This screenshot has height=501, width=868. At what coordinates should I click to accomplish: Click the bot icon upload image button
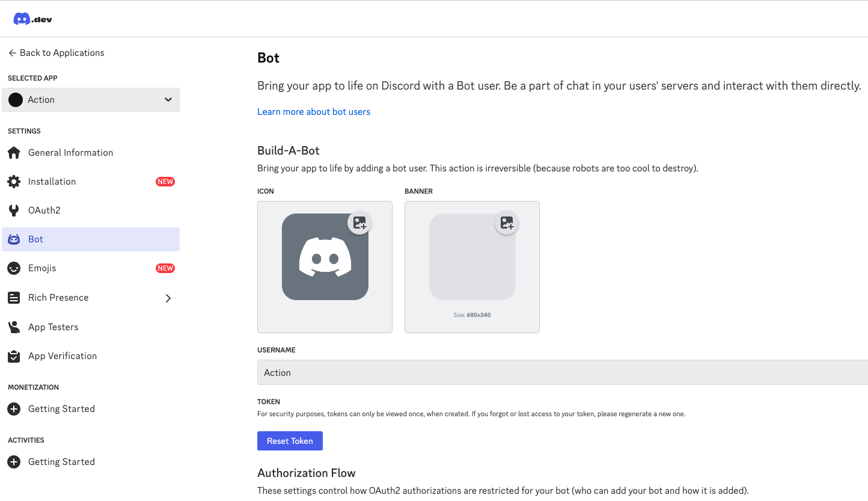tap(359, 223)
